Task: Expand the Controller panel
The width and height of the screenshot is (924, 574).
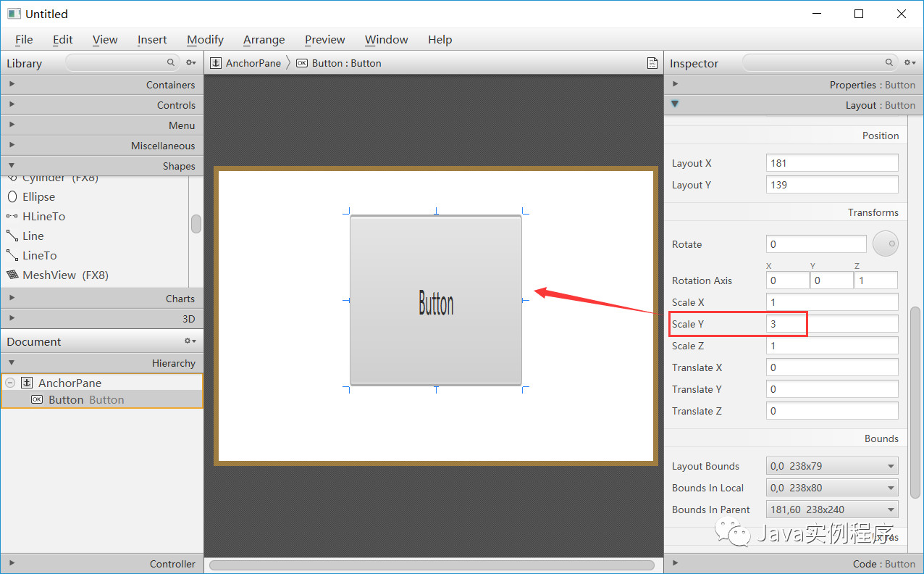Action: pyautogui.click(x=12, y=563)
